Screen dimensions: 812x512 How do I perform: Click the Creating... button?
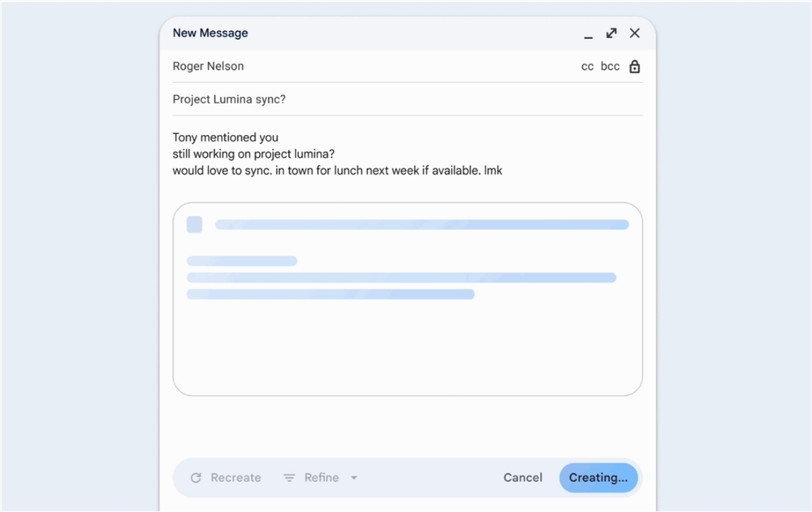(598, 478)
